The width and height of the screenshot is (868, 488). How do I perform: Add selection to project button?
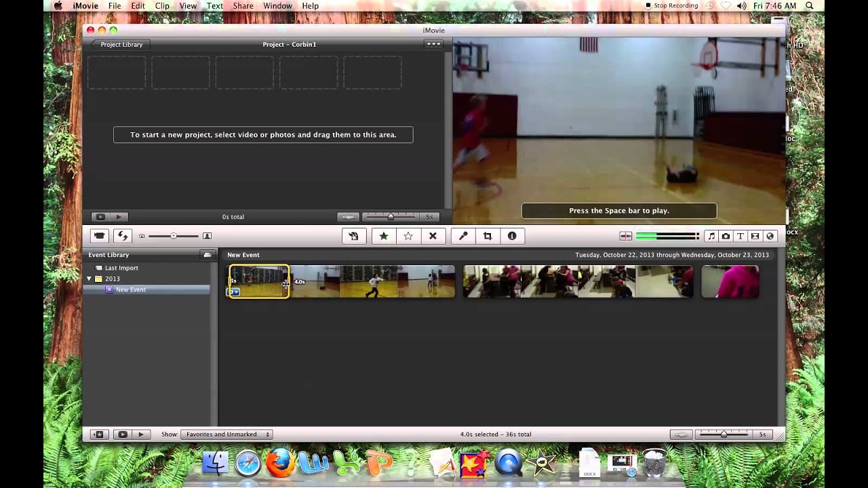point(354,236)
